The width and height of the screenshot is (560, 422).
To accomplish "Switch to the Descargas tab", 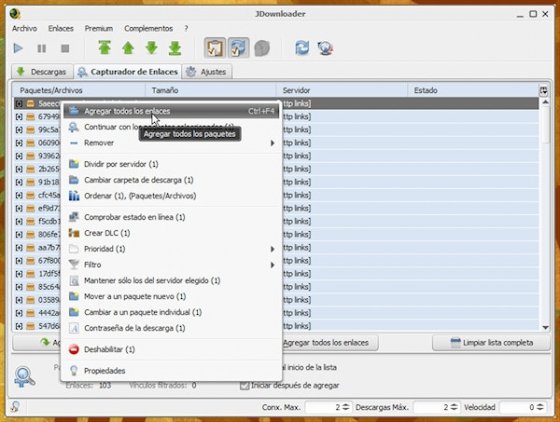I will [42, 72].
